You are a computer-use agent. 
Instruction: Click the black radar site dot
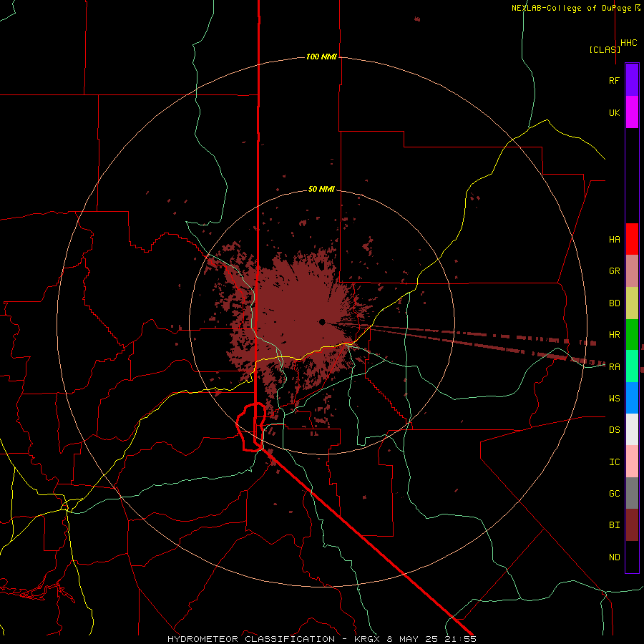point(322,322)
